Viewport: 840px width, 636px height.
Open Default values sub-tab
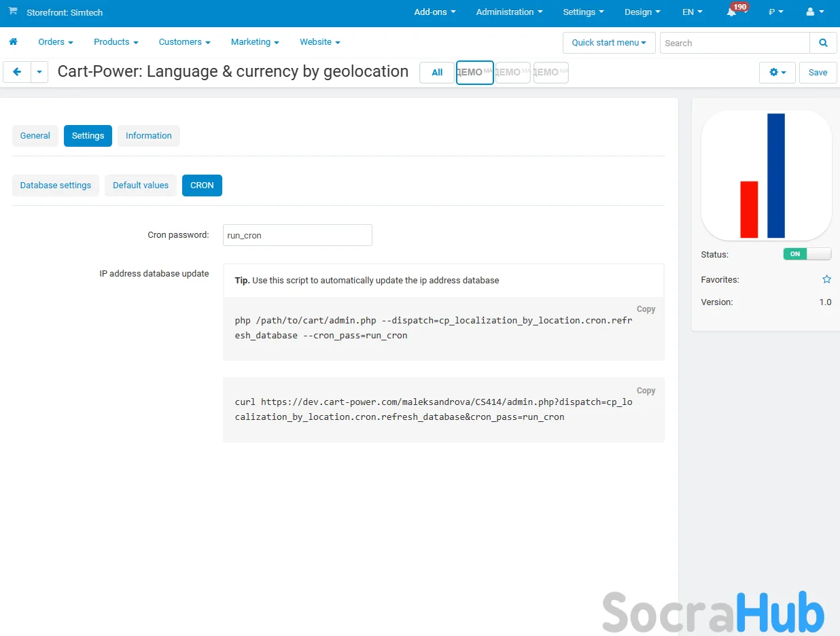click(x=141, y=185)
